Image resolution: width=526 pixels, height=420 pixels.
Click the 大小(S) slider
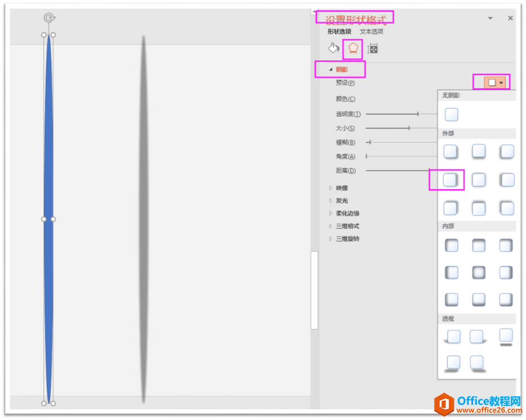pos(401,128)
